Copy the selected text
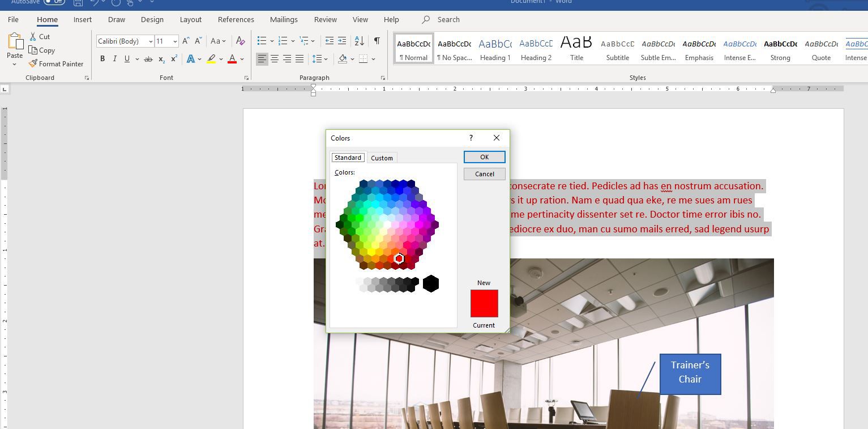 [42, 50]
